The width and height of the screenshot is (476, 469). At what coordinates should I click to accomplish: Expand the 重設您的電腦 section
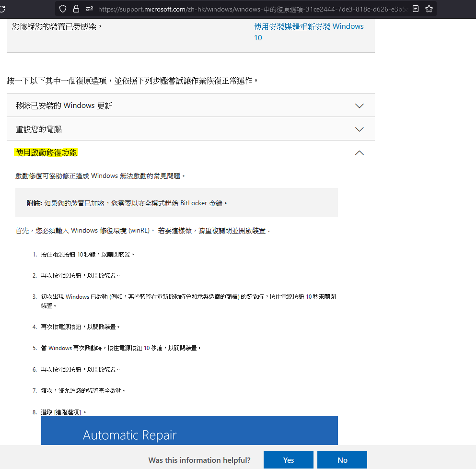click(191, 129)
